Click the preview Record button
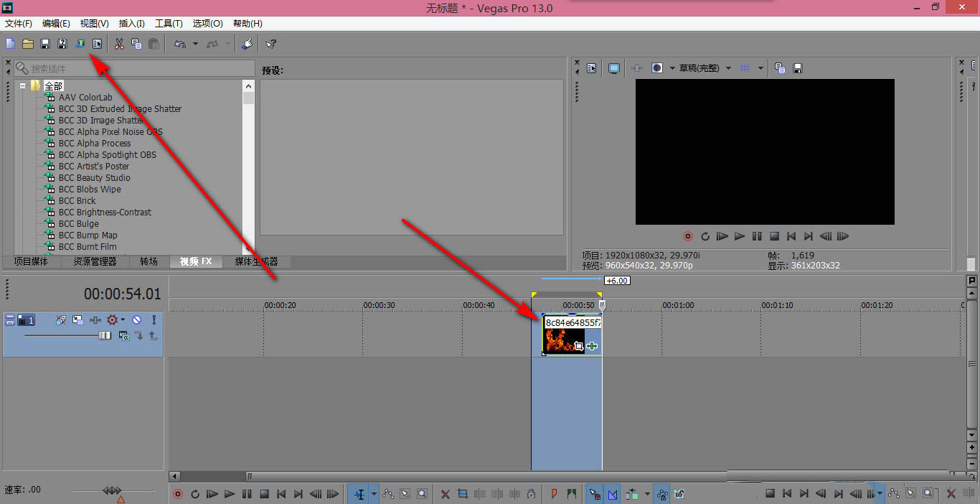 pos(688,236)
